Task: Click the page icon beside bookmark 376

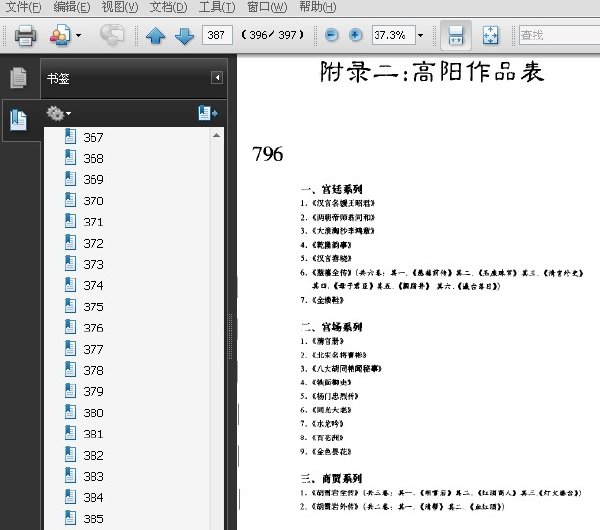Action: (70, 327)
